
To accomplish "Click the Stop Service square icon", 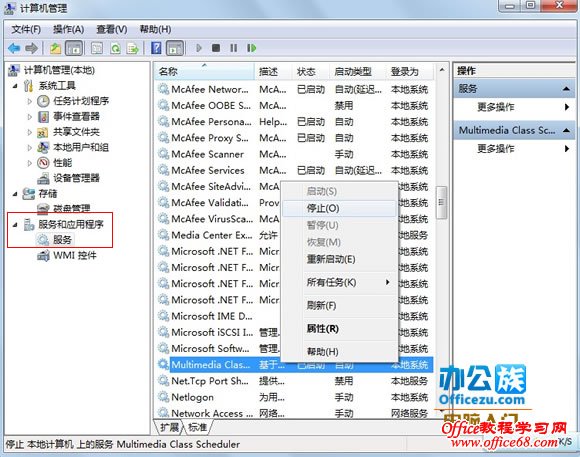I will [x=216, y=48].
